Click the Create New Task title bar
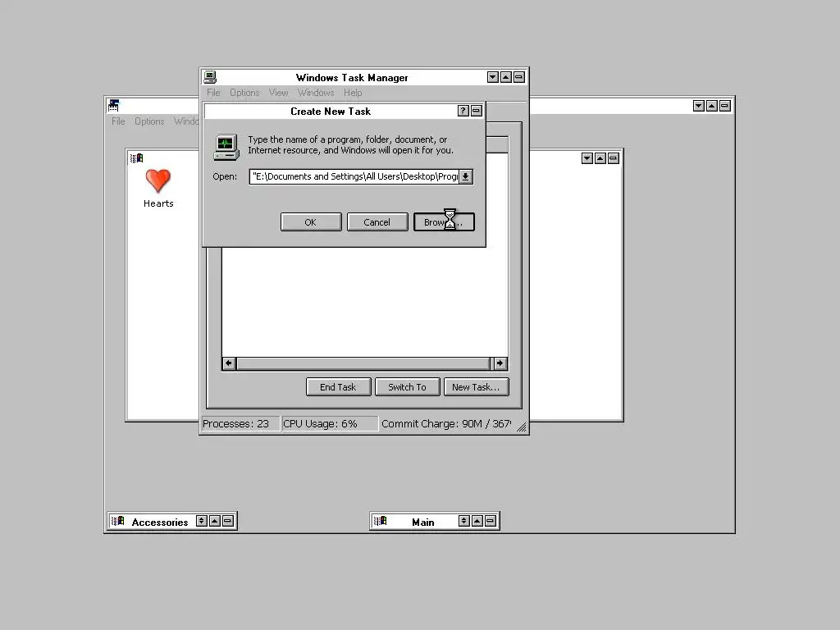The height and width of the screenshot is (630, 840). tap(330, 111)
